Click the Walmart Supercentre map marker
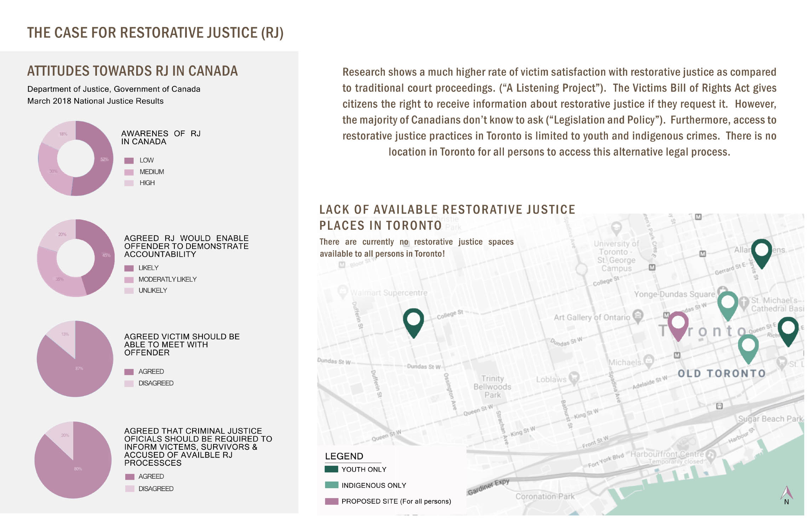The image size is (812, 525). pos(342,291)
